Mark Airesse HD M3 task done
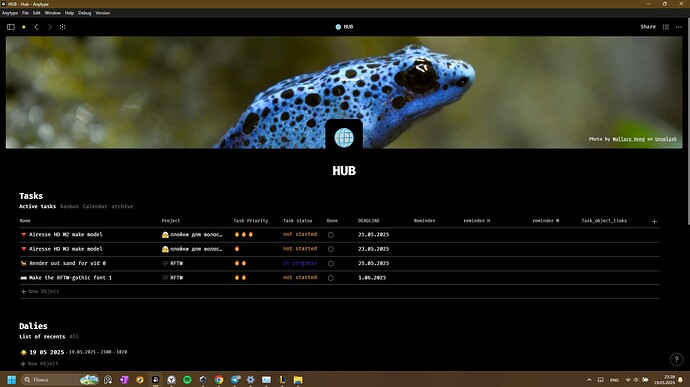This screenshot has height=387, width=690. (330, 249)
